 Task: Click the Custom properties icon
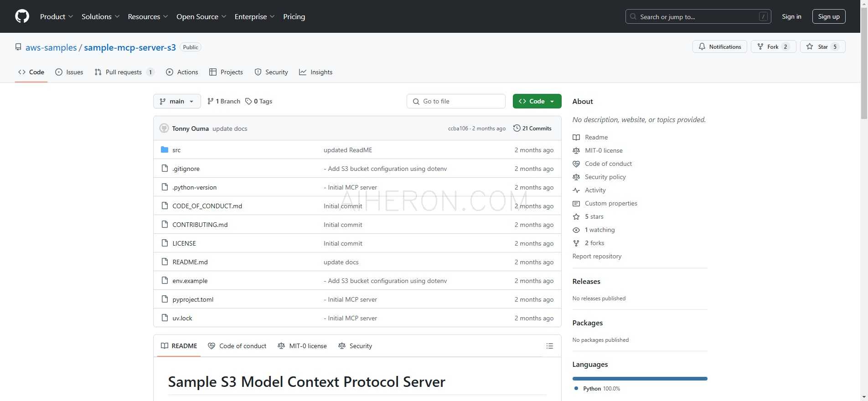(x=576, y=203)
